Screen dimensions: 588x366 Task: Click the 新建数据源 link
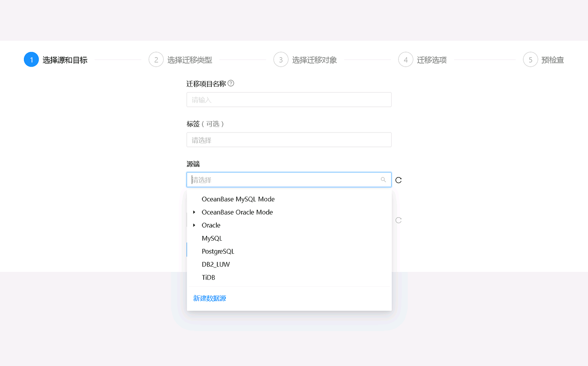click(x=209, y=298)
